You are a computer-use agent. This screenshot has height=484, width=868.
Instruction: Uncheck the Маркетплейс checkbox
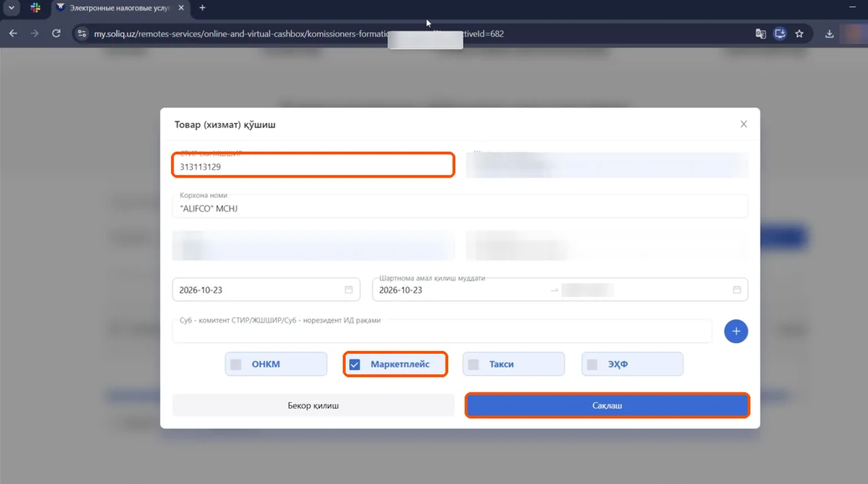[x=354, y=365]
